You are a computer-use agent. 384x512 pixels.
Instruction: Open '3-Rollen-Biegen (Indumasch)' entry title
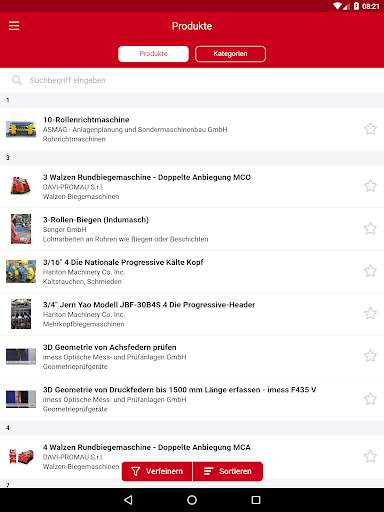(x=96, y=220)
